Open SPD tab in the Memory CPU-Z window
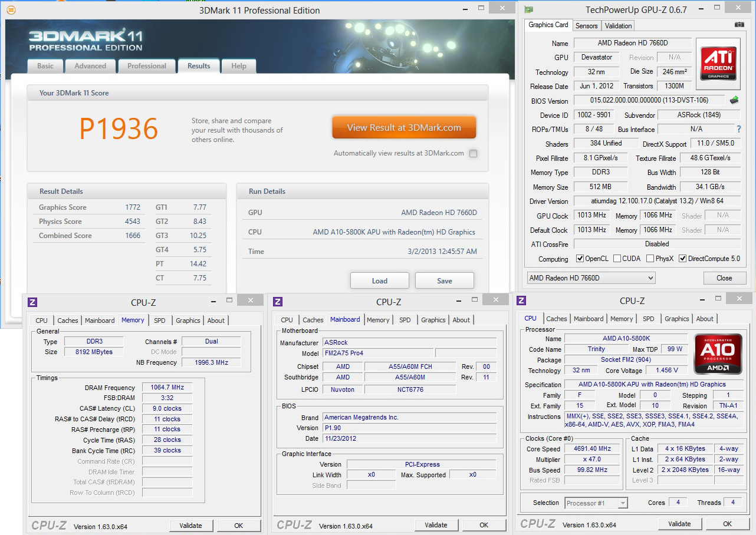756x535 pixels. [160, 321]
